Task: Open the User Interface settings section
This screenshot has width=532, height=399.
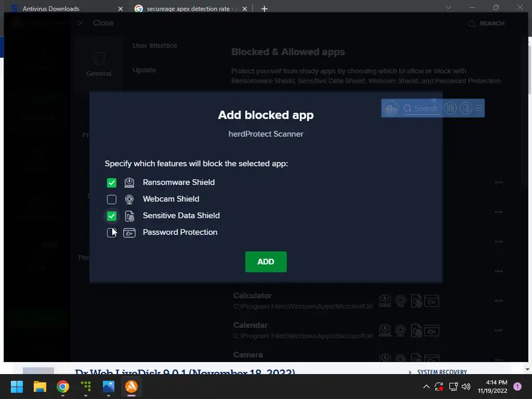Action: (x=155, y=46)
